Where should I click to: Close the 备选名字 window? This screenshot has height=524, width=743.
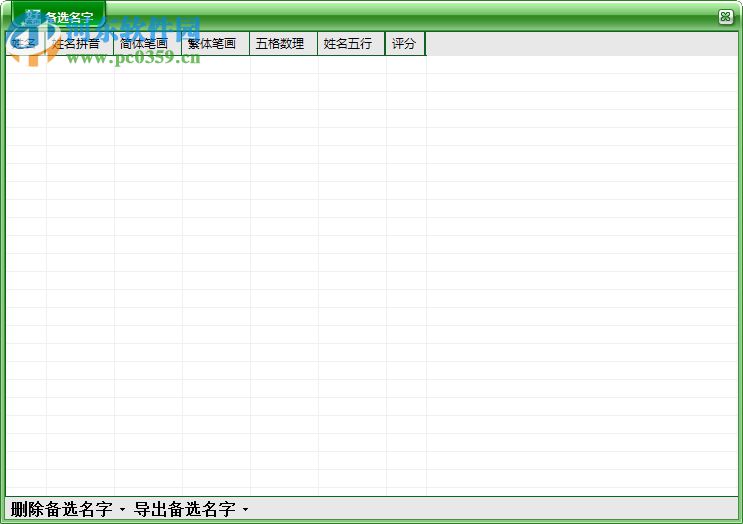(725, 17)
